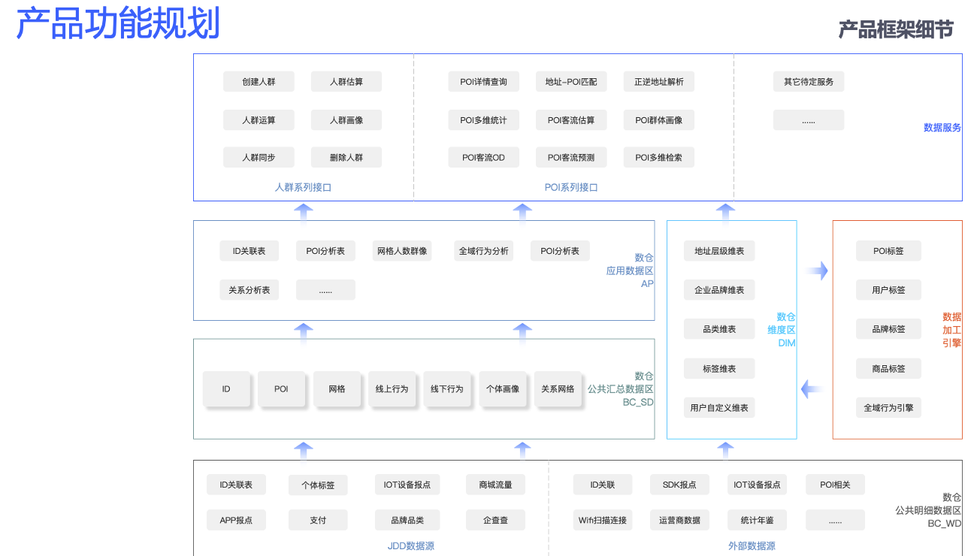
Task: Select the Wifi扫描连接 box
Action: (x=602, y=520)
